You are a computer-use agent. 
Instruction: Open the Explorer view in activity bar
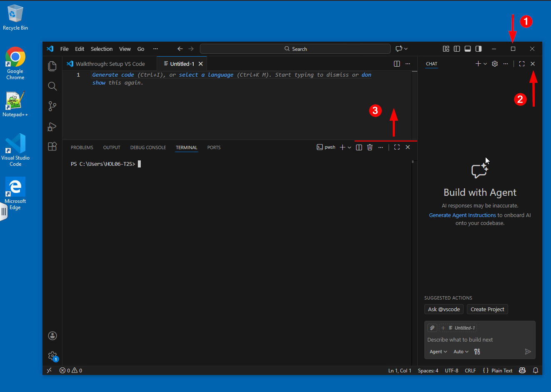click(x=52, y=66)
